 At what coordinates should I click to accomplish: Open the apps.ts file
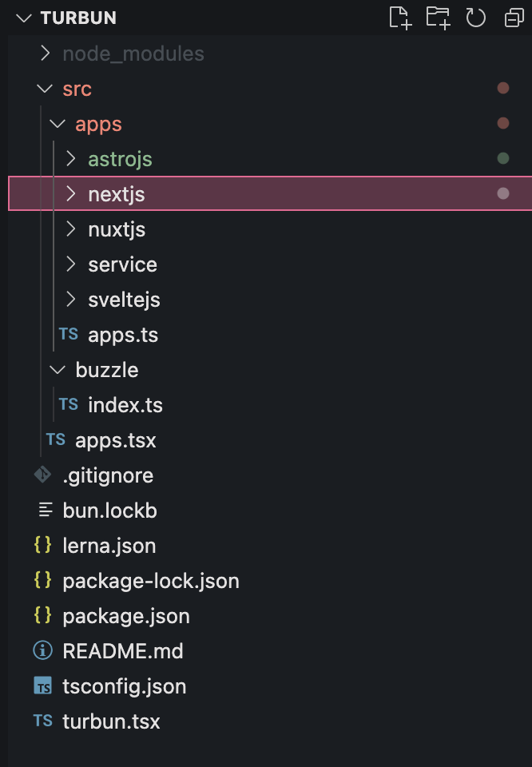coord(123,336)
